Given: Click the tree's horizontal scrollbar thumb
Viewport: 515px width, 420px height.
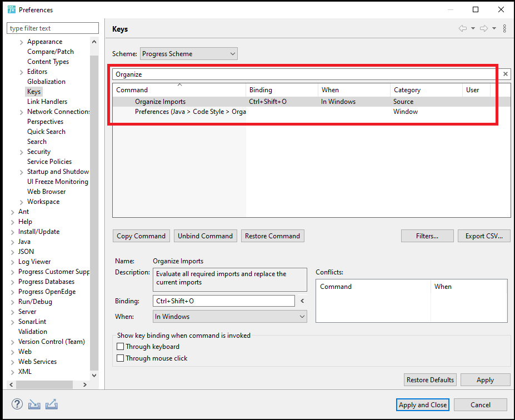Looking at the screenshot, I should [x=44, y=384].
